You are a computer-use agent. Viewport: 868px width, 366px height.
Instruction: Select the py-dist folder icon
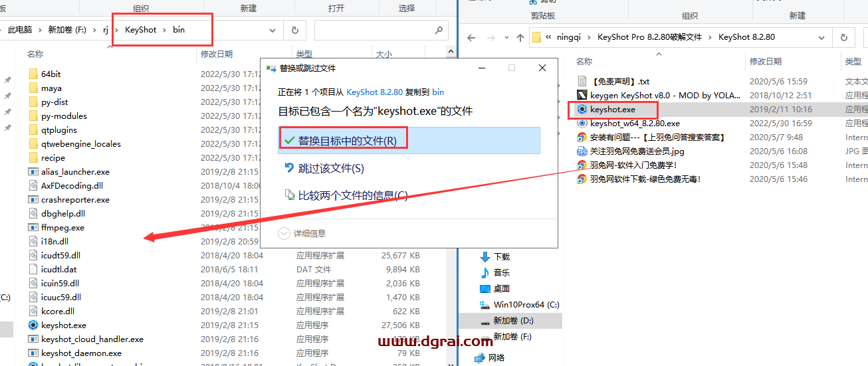point(33,102)
